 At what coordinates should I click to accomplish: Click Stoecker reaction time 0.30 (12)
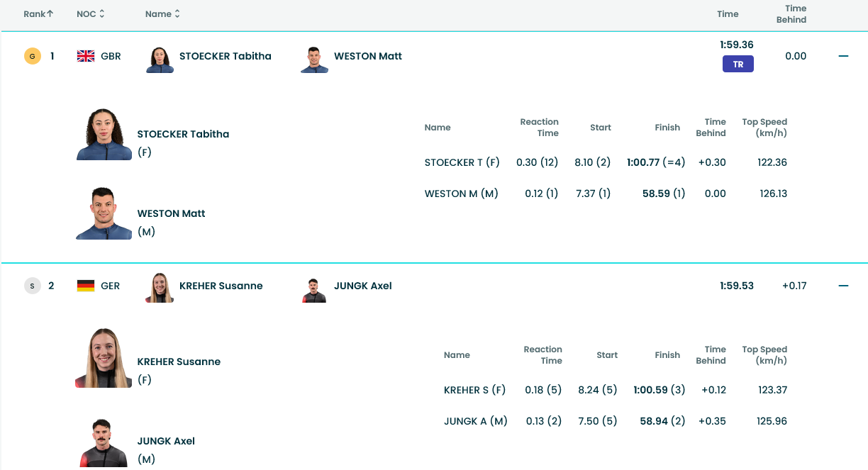[x=538, y=162]
